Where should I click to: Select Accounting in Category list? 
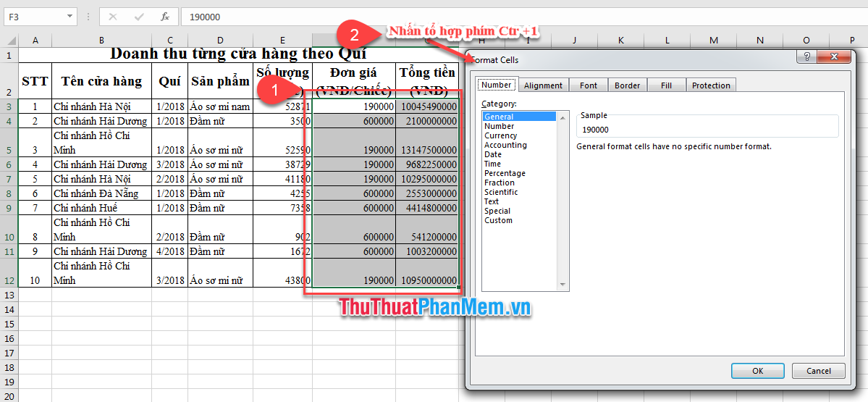click(519, 145)
